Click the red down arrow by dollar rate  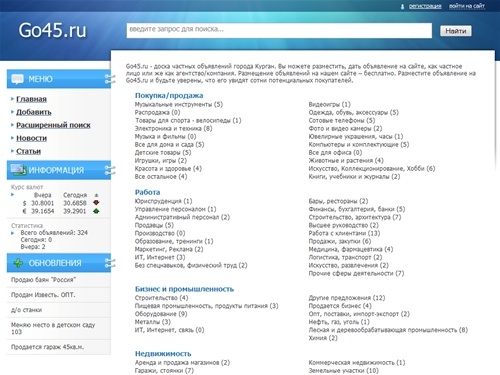click(96, 203)
